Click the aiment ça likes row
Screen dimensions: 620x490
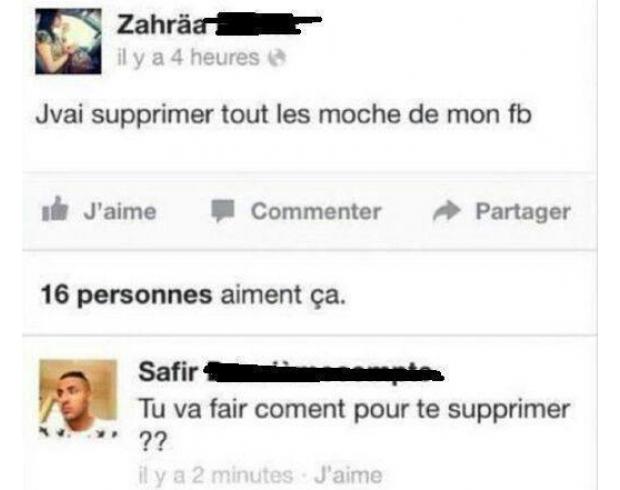(x=309, y=295)
